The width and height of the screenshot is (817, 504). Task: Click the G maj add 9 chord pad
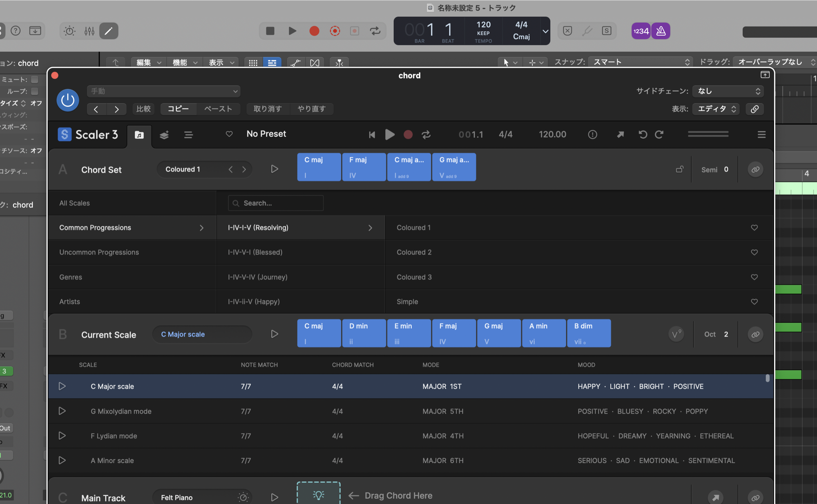[454, 167]
